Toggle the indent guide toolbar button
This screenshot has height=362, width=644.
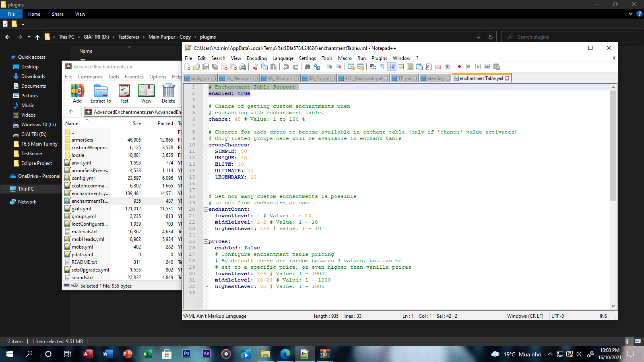(x=392, y=67)
